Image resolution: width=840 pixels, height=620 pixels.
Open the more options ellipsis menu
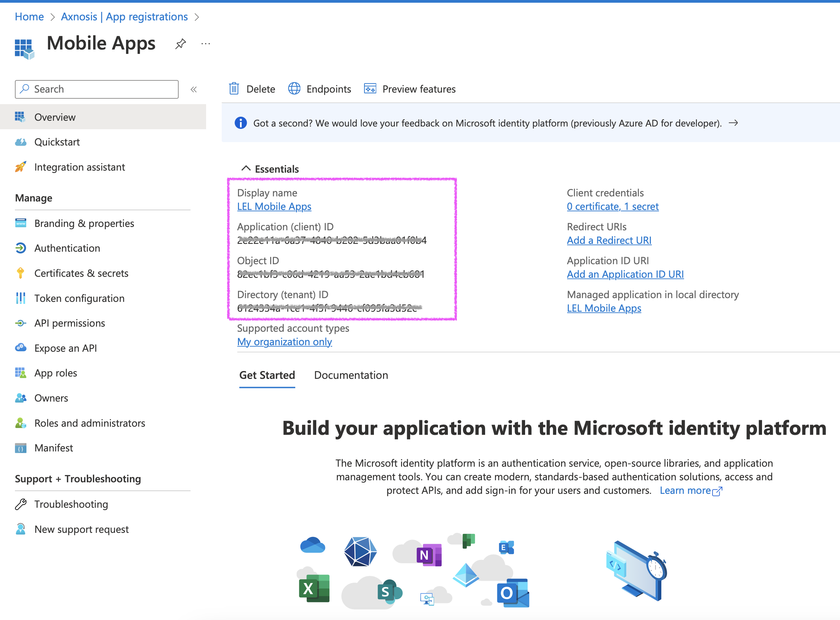coord(205,43)
